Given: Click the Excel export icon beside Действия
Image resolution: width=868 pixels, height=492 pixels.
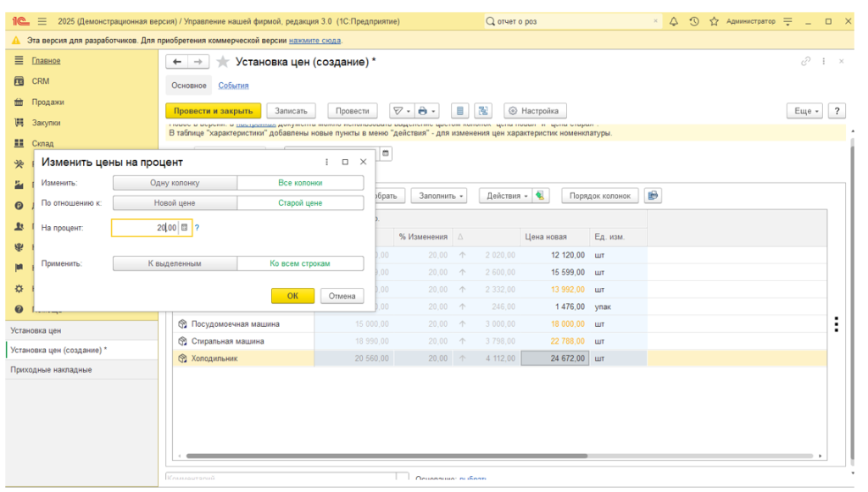Looking at the screenshot, I should point(541,196).
